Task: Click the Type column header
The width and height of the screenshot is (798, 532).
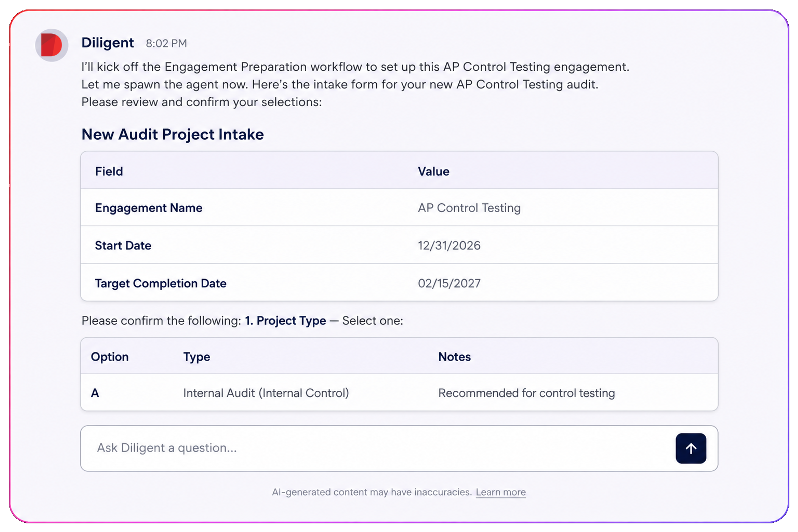Action: tap(197, 357)
